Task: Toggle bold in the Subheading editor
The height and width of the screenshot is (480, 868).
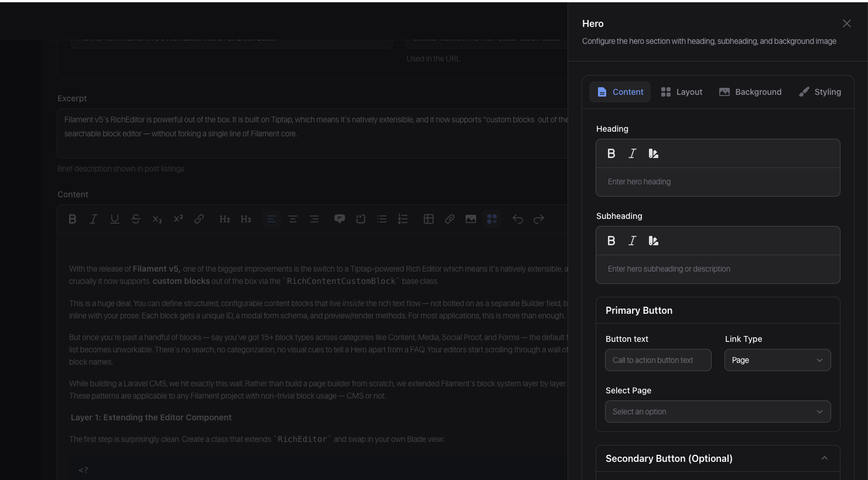Action: pos(611,241)
